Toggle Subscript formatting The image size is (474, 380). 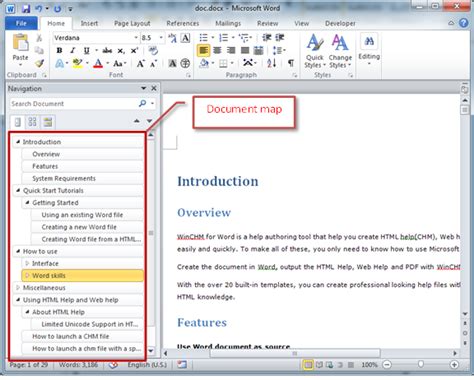[121, 51]
